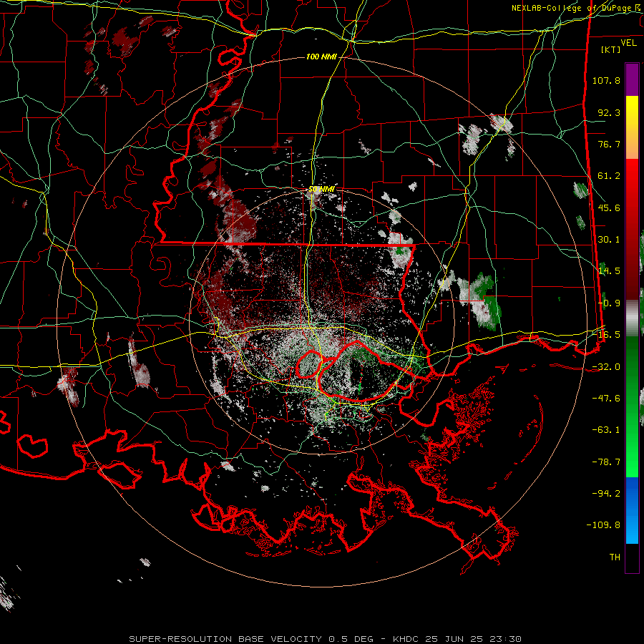This screenshot has height=644, width=644.
Task: Click the -78.7 velocity legend value
Action: coord(606,462)
